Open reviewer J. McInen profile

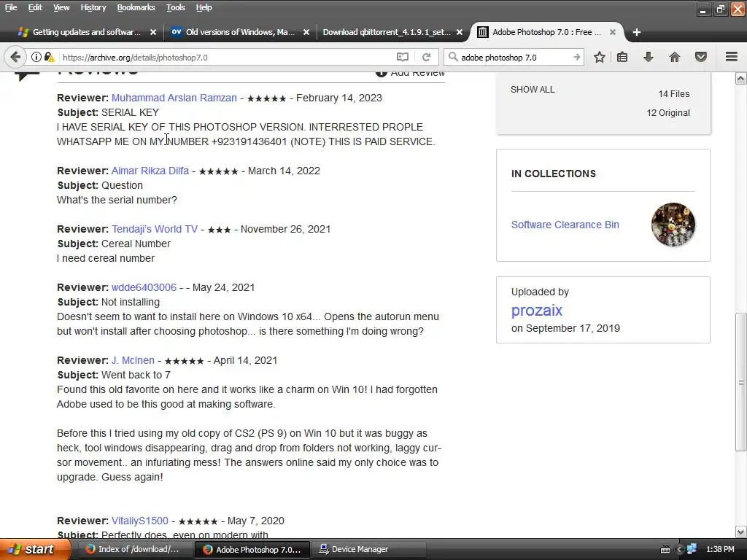(133, 360)
